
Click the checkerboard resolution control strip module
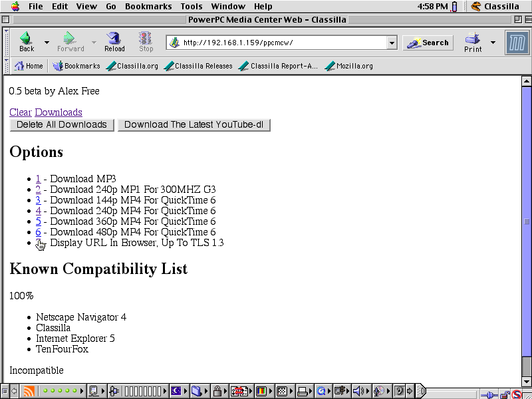(281, 391)
